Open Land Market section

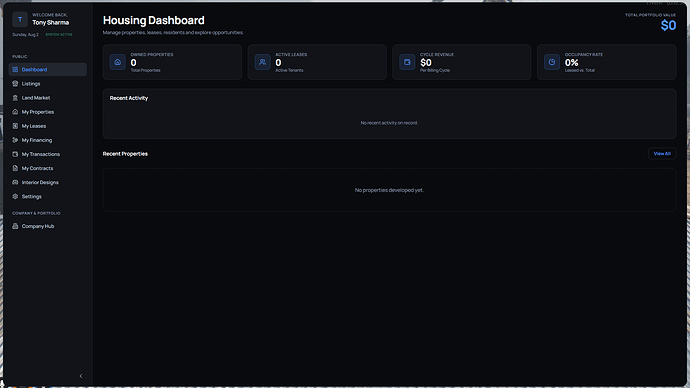click(x=48, y=98)
